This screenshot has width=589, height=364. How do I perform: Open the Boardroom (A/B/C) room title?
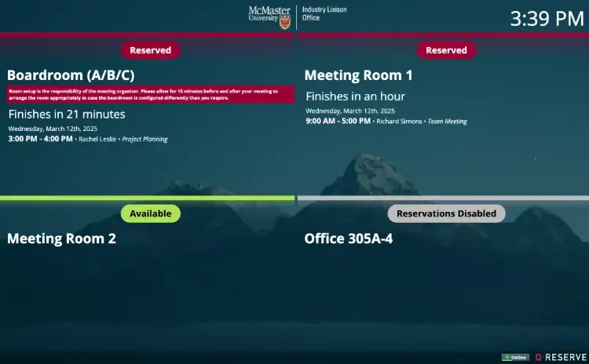pos(71,75)
